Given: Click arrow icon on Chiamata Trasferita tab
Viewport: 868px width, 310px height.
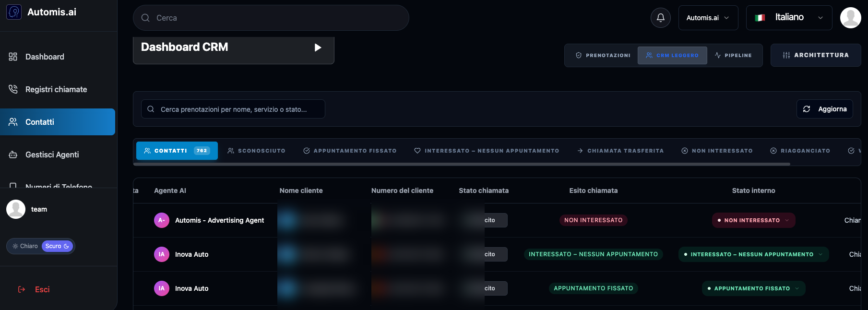Looking at the screenshot, I should point(580,151).
